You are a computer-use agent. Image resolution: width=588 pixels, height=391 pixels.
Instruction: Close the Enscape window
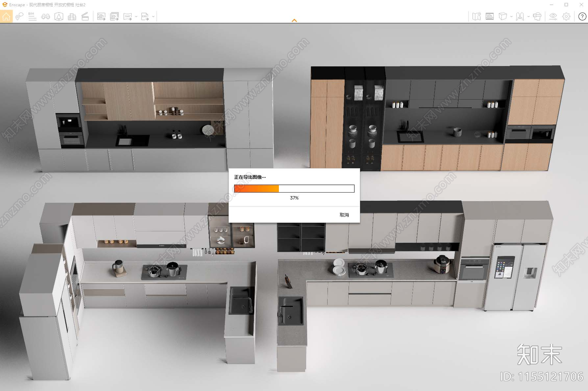(581, 4)
